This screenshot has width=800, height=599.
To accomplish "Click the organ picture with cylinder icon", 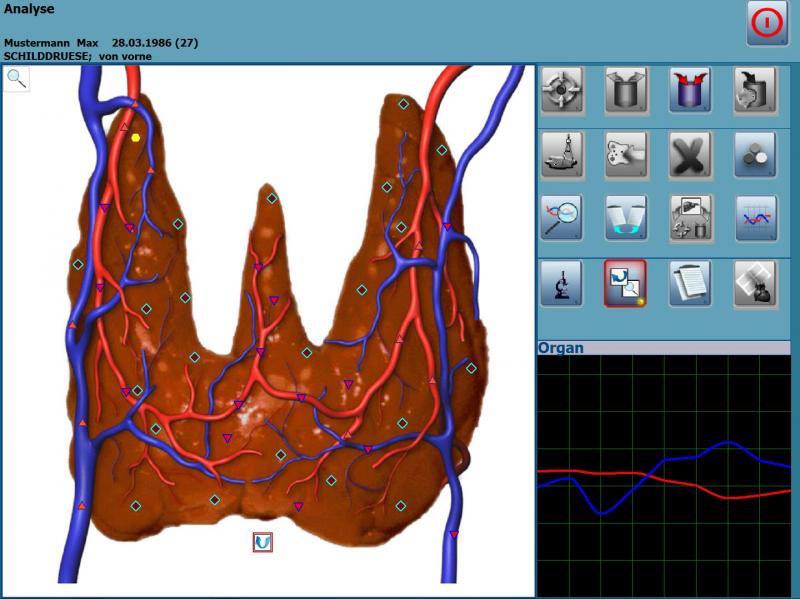I will click(690, 219).
